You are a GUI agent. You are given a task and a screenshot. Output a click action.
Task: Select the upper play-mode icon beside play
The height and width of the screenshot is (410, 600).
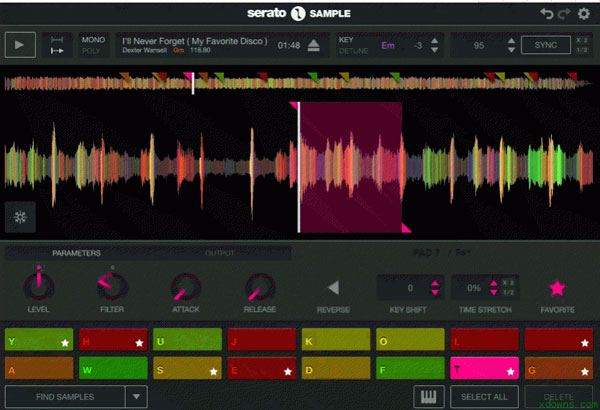click(57, 39)
